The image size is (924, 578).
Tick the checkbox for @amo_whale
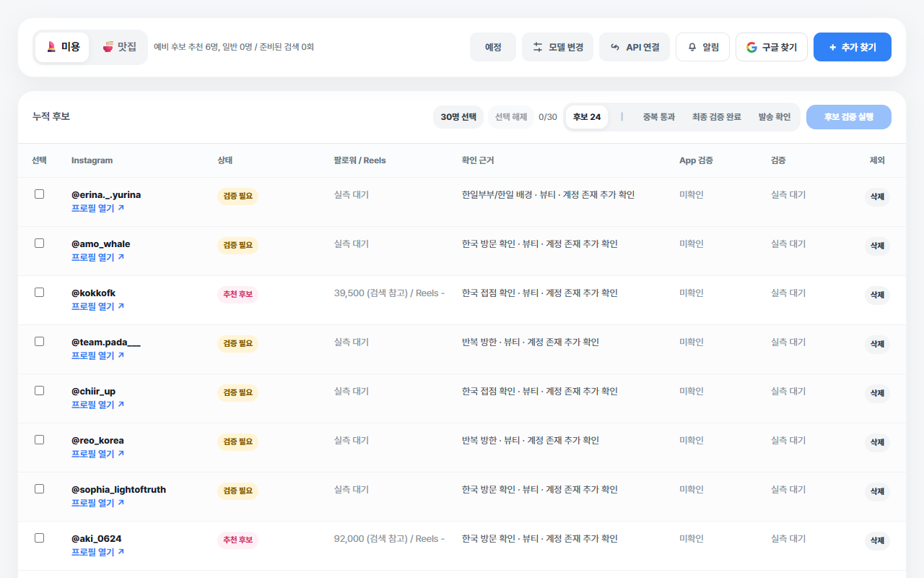point(40,243)
